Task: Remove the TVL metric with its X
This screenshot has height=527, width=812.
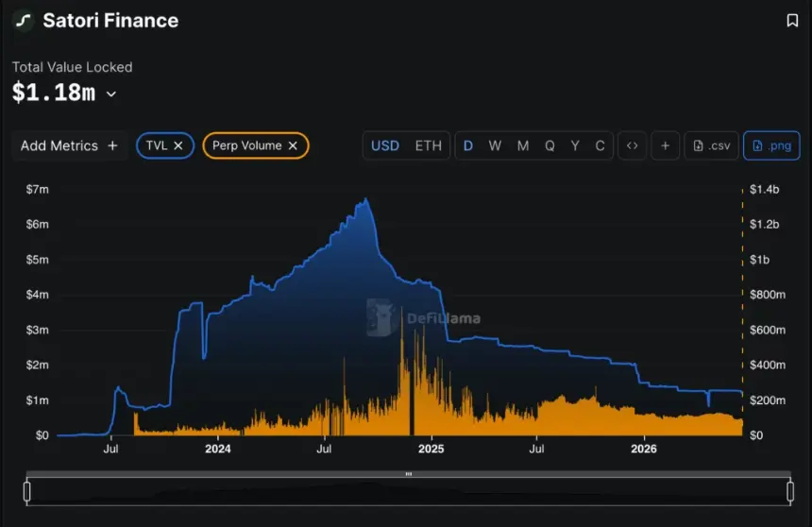Action: 178,145
